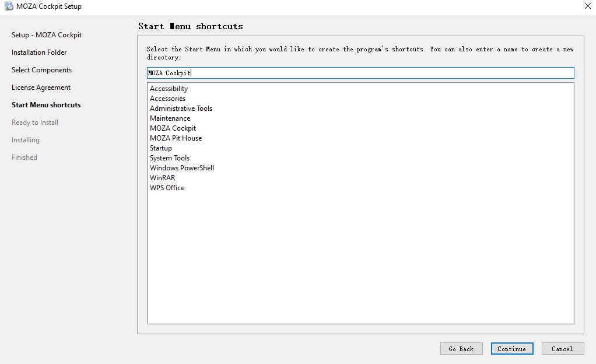
Task: Select MOZA Pit House folder entry
Action: 176,138
